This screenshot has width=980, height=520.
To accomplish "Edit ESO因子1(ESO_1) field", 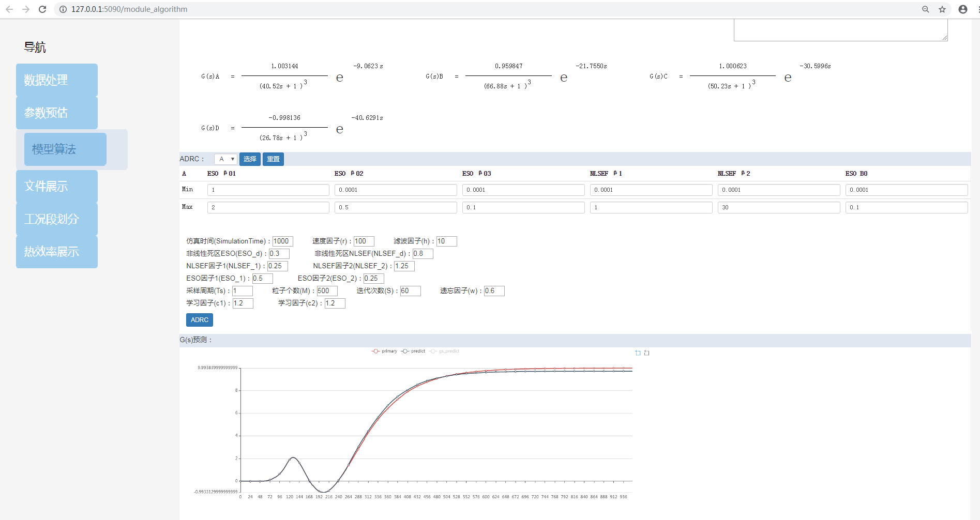I will pyautogui.click(x=262, y=279).
